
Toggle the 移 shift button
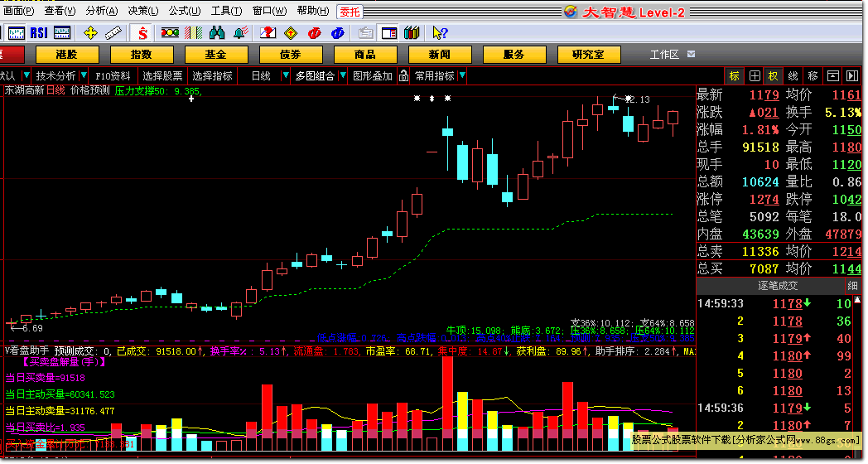tap(813, 76)
